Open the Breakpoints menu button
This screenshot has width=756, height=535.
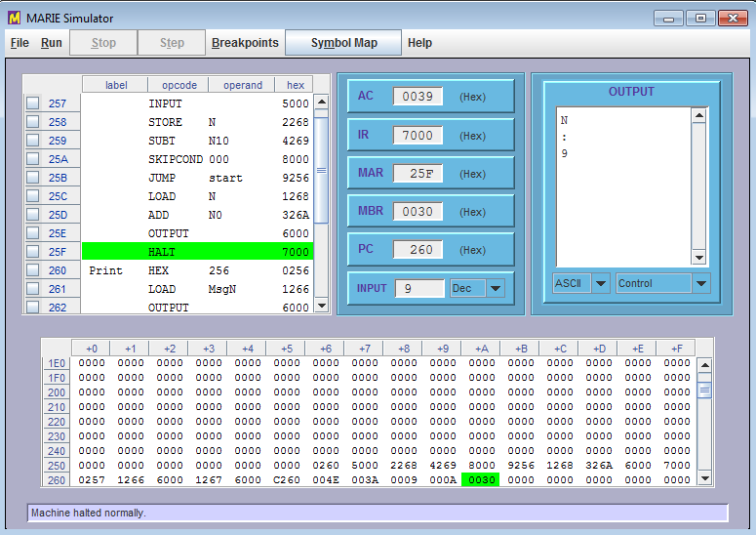click(x=245, y=43)
